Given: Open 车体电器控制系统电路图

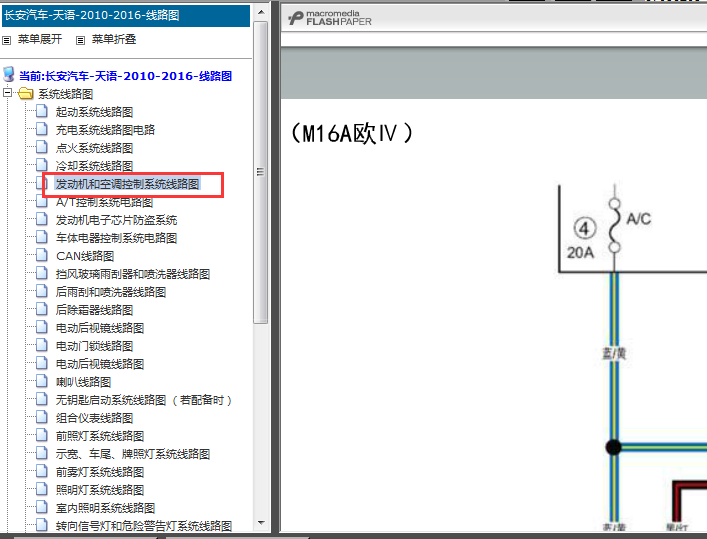Looking at the screenshot, I should click(116, 238).
